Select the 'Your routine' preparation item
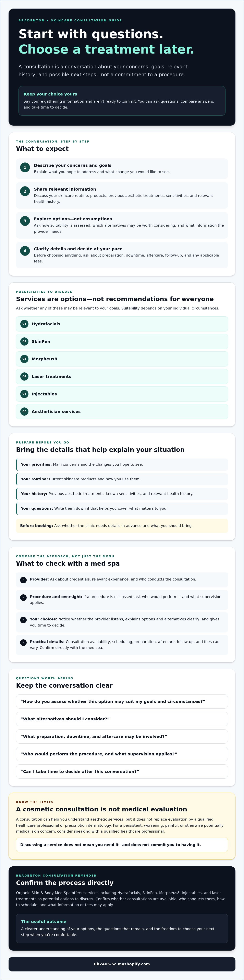Viewport: 244px width, 980px height. [x=122, y=479]
